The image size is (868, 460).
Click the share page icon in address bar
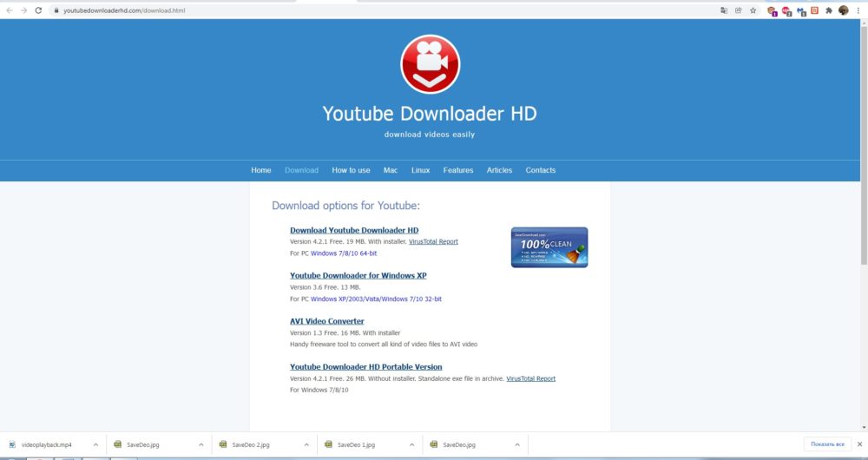[738, 10]
